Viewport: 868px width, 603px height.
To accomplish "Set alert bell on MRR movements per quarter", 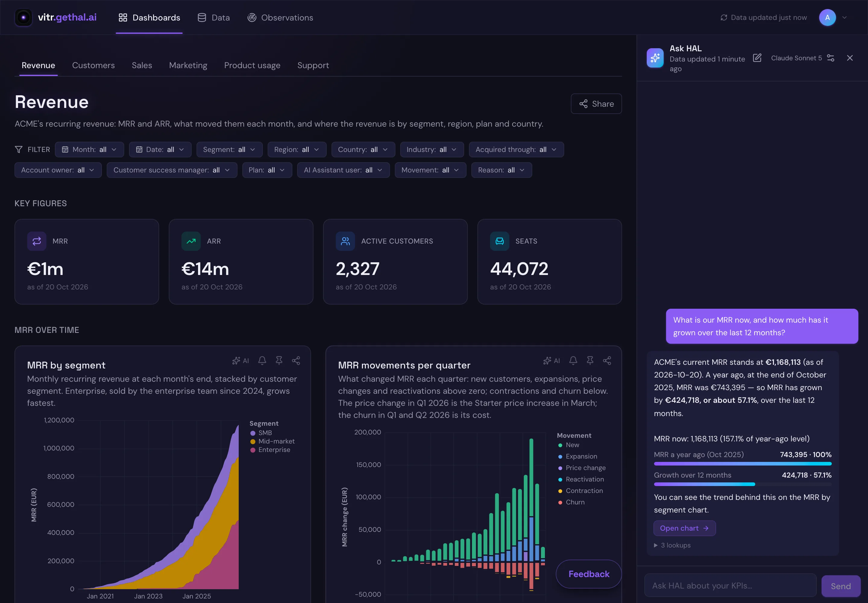I will (573, 360).
